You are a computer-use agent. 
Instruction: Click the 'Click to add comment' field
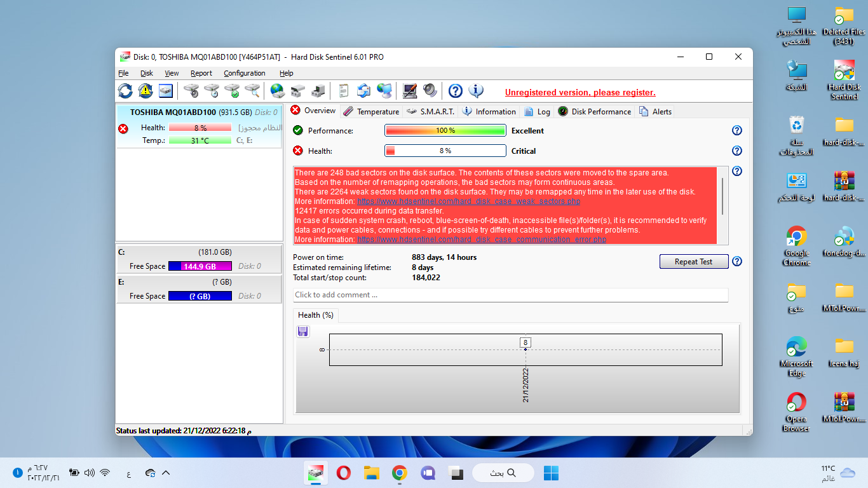click(x=510, y=295)
